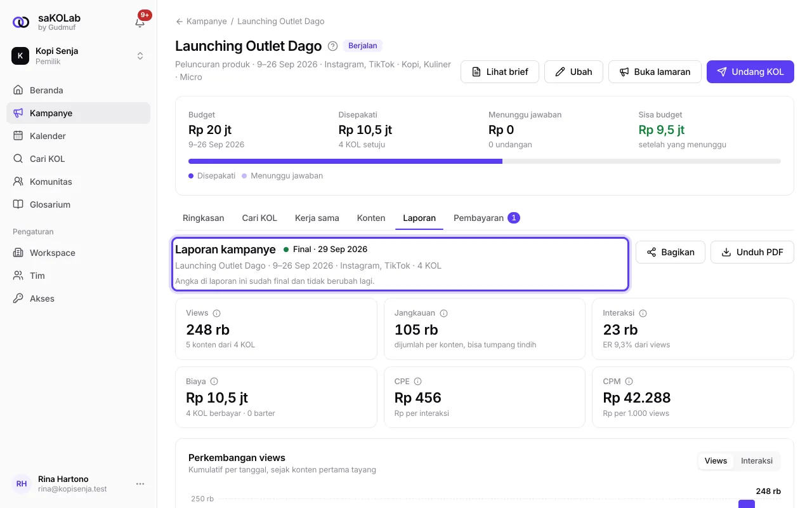Click the Kampanye breadcrumb link

tap(207, 22)
